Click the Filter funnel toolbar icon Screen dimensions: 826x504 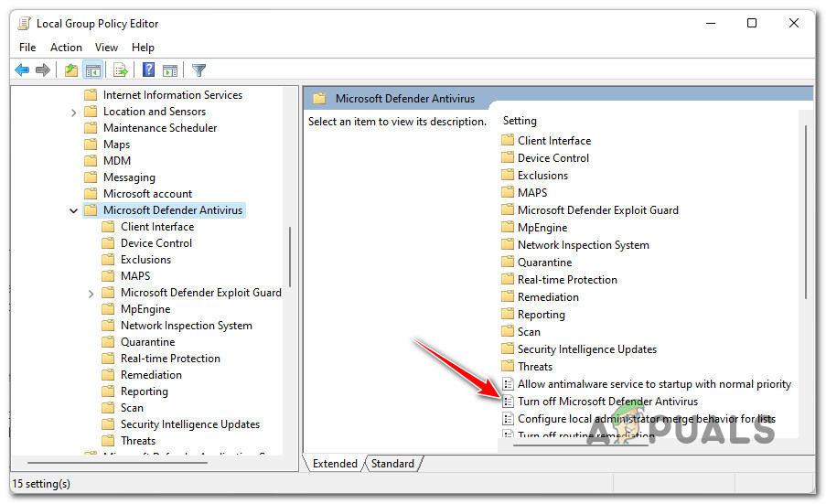click(x=198, y=70)
